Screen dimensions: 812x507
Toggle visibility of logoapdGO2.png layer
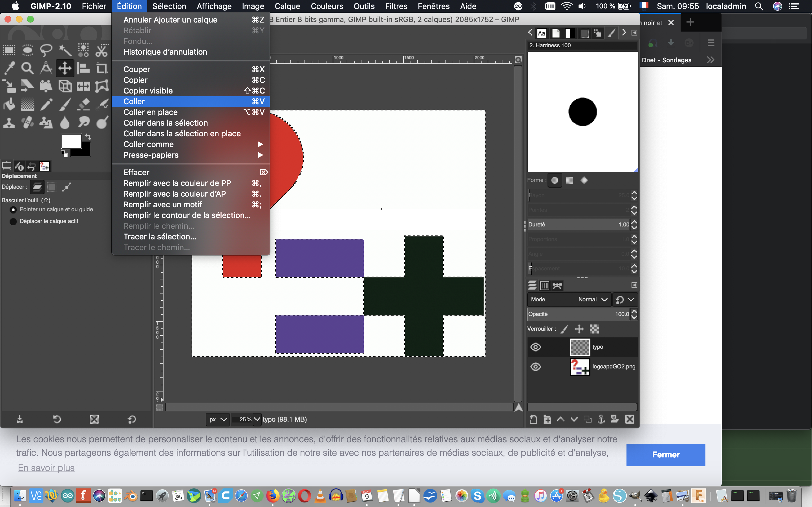tap(535, 366)
